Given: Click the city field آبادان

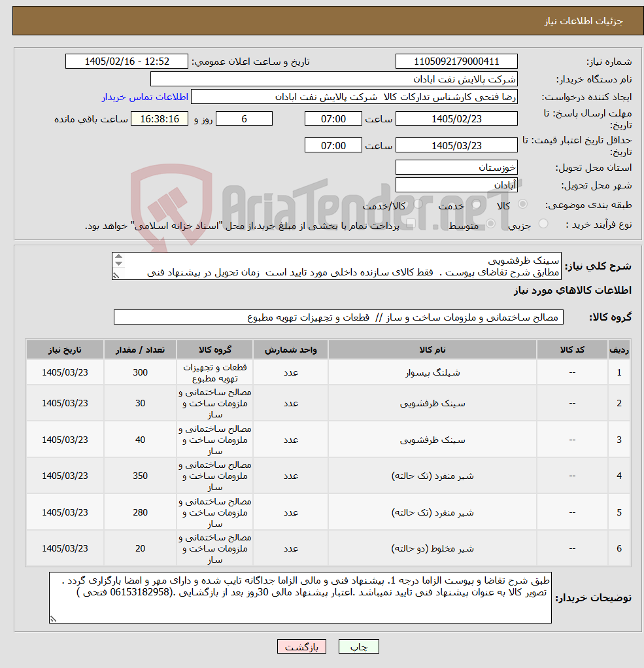Looking at the screenshot, I should tap(456, 185).
